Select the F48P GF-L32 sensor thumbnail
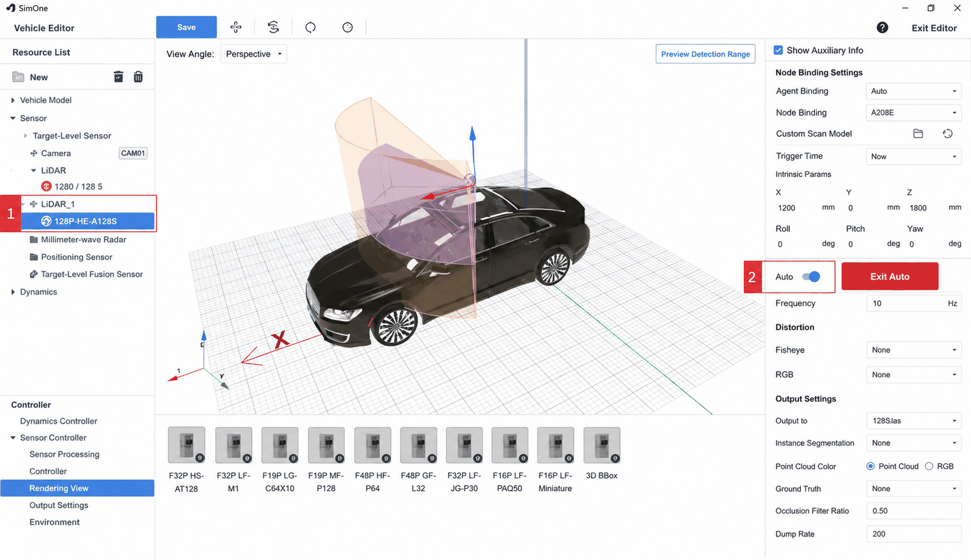This screenshot has height=560, width=971. click(419, 445)
